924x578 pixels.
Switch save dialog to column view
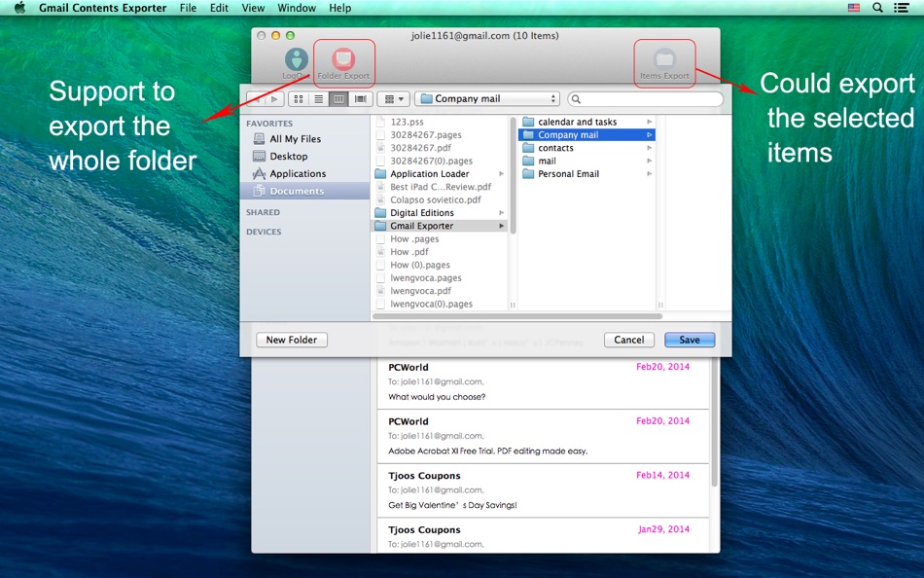point(338,99)
